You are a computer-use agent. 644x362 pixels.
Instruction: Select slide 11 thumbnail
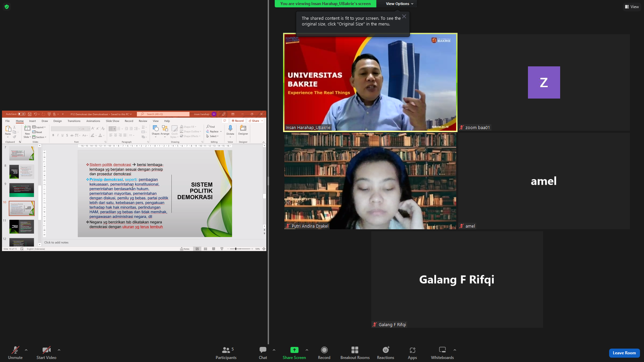[22, 227]
